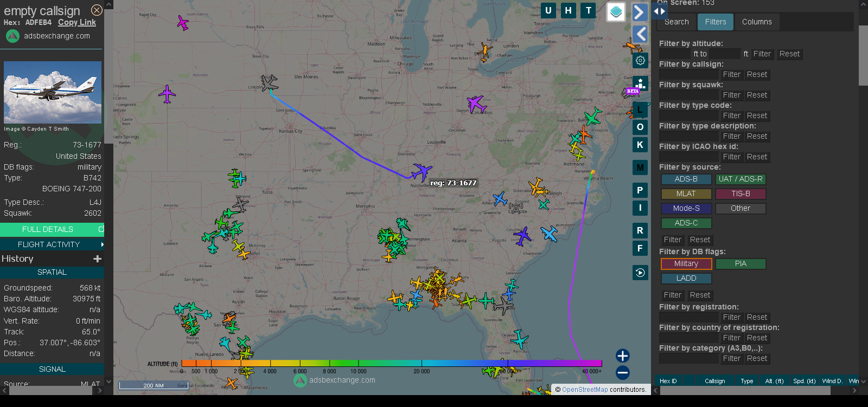Image resolution: width=868 pixels, height=407 pixels.
Task: Toggle the Other source filter
Action: (741, 208)
